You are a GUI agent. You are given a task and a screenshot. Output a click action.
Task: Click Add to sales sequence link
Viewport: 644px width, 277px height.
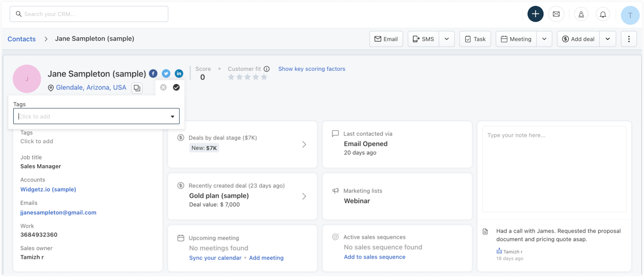tap(374, 257)
